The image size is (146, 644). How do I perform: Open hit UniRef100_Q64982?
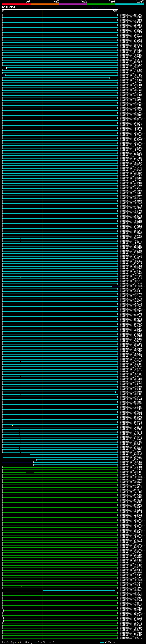[x=131, y=22]
